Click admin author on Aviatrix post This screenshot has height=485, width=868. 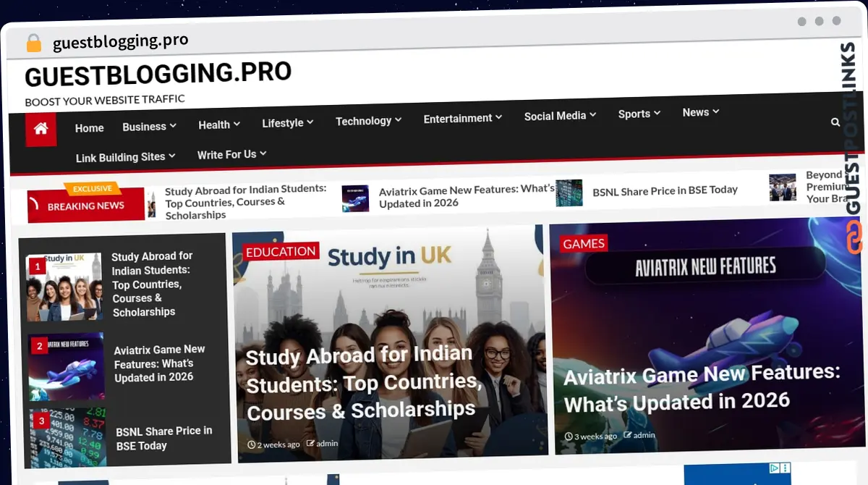pos(639,435)
